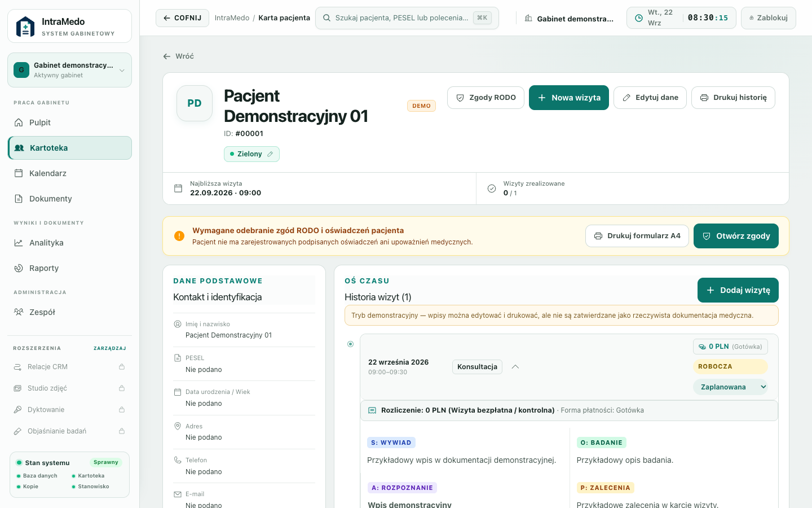
Task: Follow the Wróć back link
Action: 178,56
